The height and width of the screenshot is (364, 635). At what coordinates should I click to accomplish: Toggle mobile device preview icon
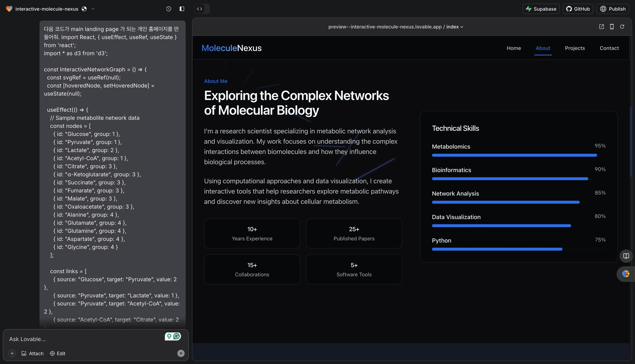[612, 27]
